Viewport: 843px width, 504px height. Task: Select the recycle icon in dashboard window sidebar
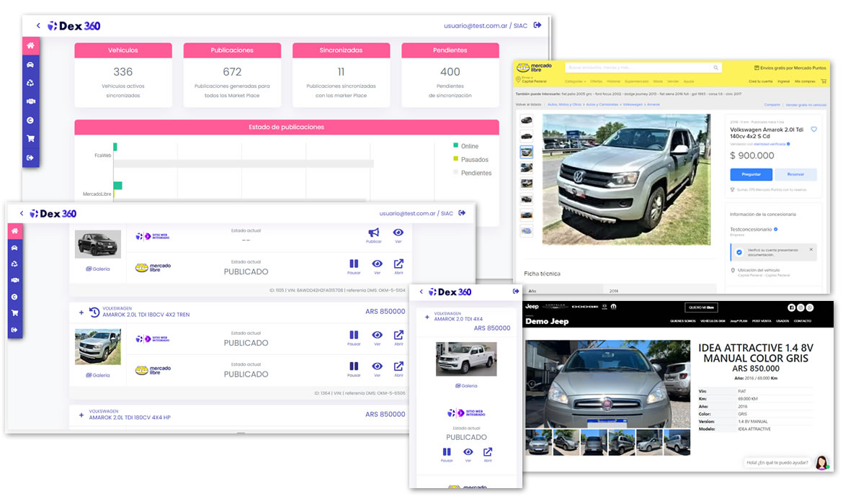(31, 83)
